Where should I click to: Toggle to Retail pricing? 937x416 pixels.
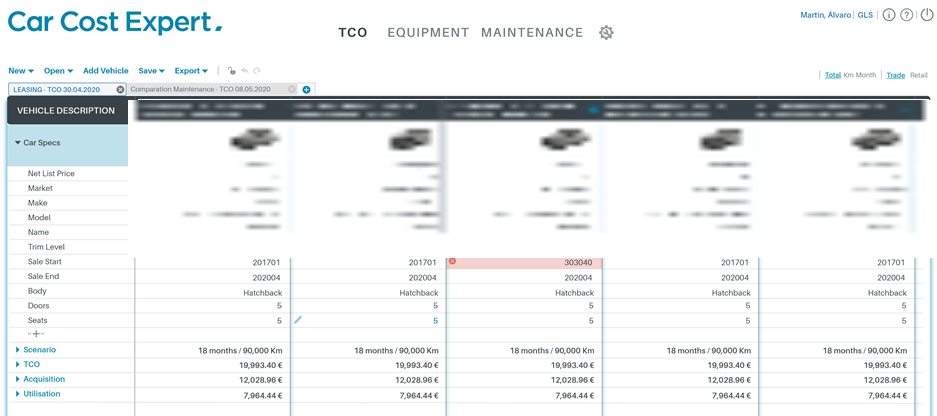(x=918, y=75)
